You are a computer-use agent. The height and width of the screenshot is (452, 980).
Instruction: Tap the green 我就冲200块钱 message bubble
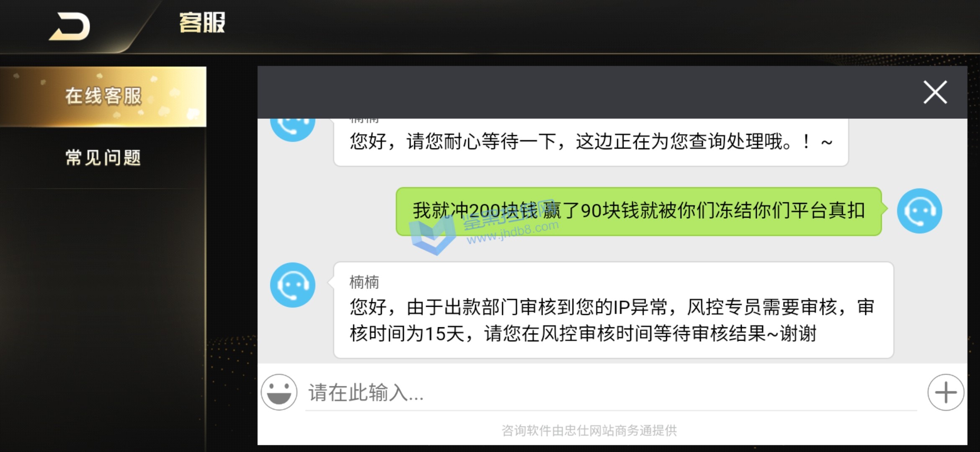(639, 211)
